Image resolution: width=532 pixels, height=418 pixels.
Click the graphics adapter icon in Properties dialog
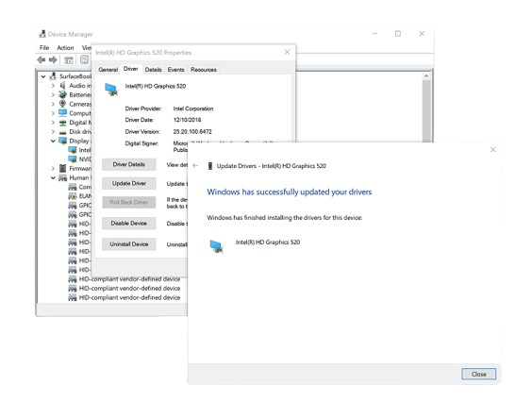(111, 90)
